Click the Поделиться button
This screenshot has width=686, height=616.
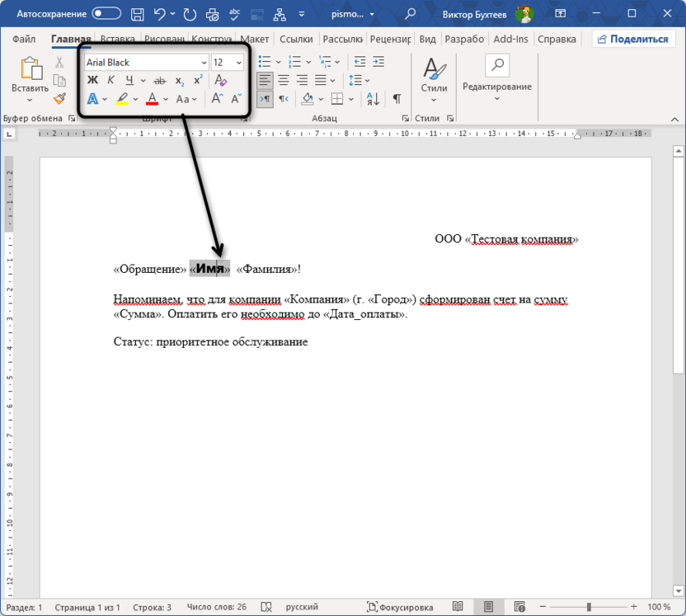coord(633,39)
